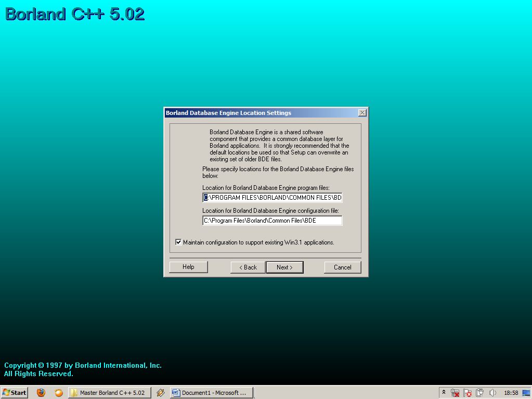Click the BDE configuration file location field
Screen dimensions: 532x399
point(272,221)
